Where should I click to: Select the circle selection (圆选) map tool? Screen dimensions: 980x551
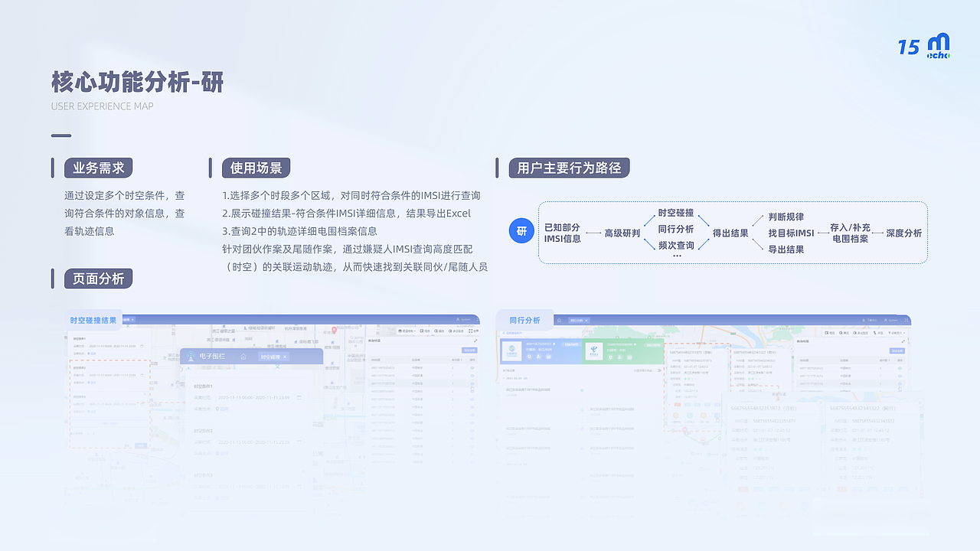843,332
